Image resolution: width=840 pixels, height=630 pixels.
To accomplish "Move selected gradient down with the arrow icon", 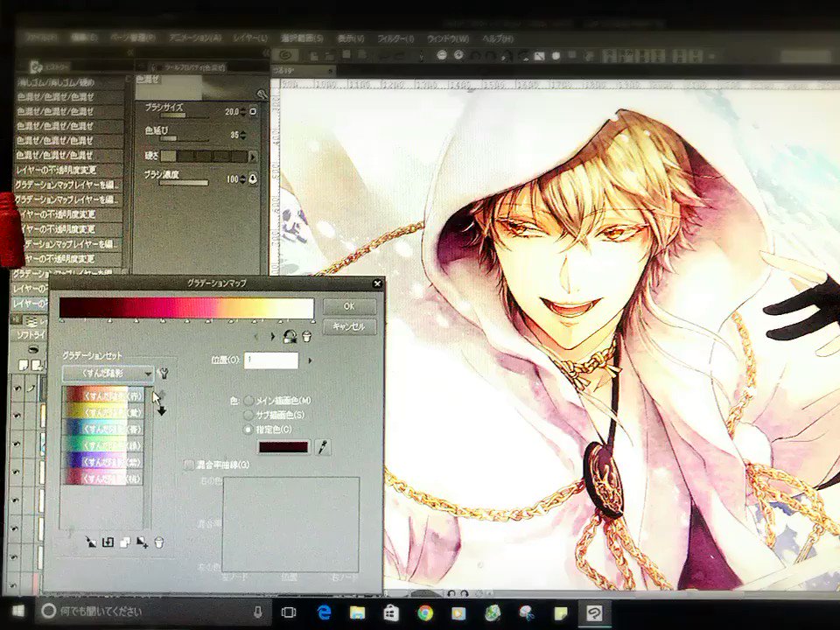I will pos(161,410).
